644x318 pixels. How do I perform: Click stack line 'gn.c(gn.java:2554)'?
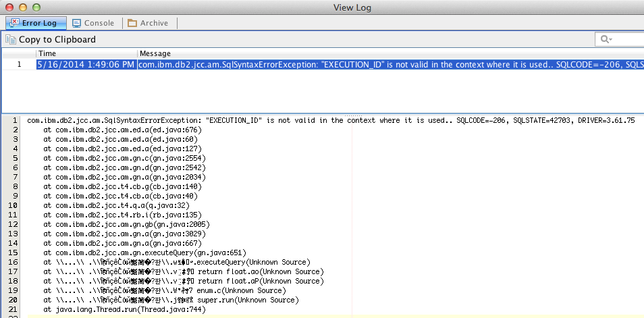pyautogui.click(x=125, y=158)
